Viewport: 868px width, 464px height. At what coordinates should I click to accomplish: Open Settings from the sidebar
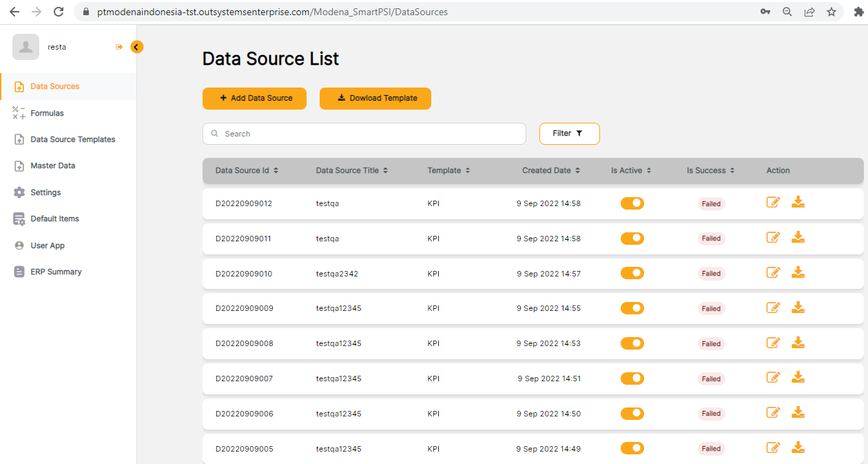point(45,192)
